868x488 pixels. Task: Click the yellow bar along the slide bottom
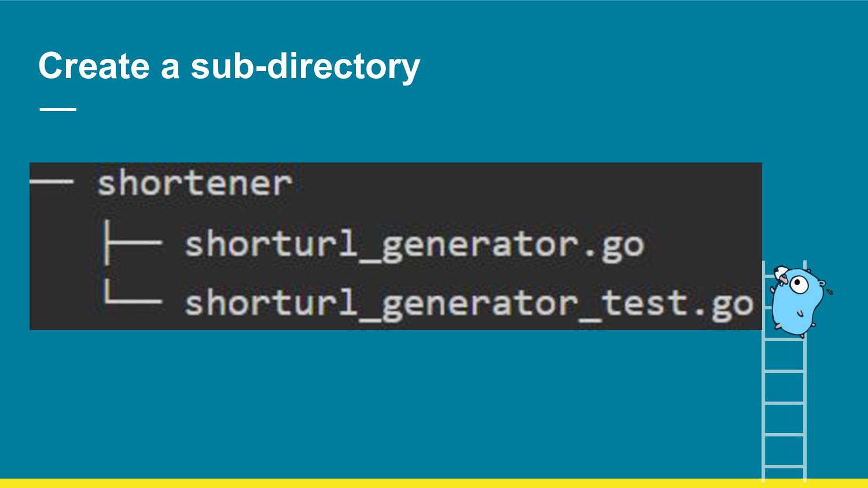click(434, 483)
